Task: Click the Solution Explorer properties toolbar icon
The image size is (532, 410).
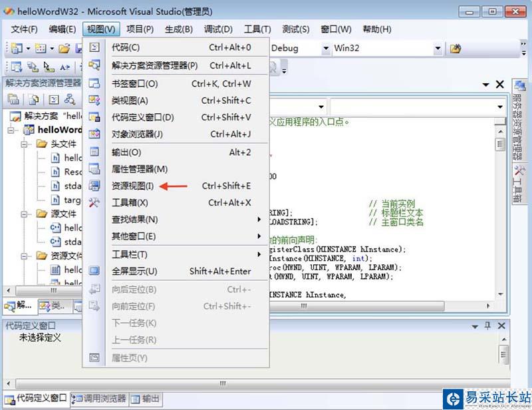Action: [13, 100]
